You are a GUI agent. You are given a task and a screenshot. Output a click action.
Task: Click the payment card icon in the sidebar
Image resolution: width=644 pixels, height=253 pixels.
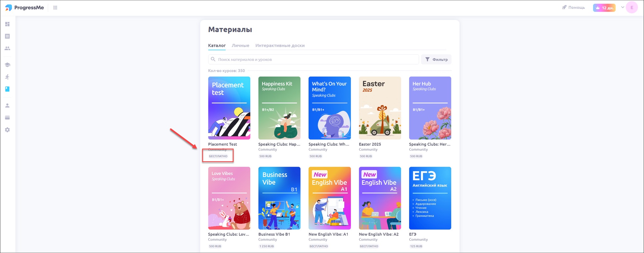pyautogui.click(x=8, y=118)
